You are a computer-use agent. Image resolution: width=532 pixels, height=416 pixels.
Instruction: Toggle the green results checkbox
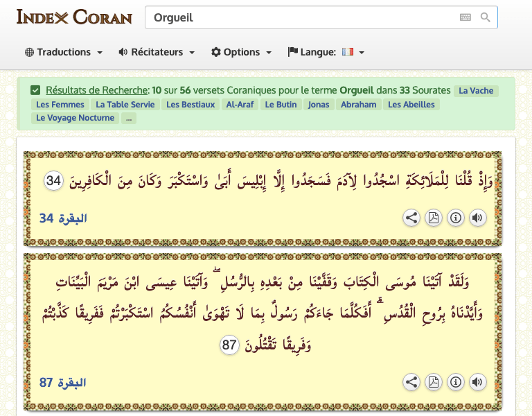35,90
